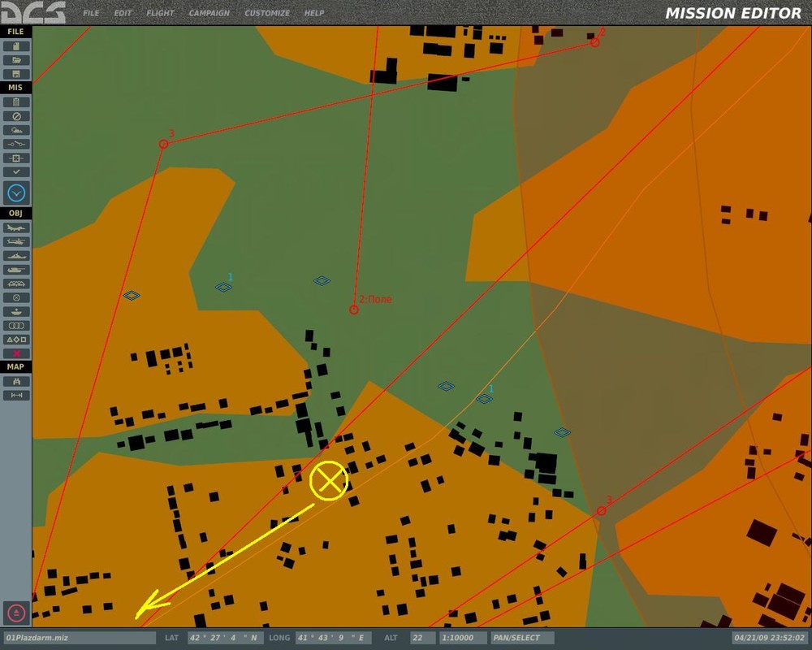Click the New mission file icon
This screenshot has width=812, height=650.
pyautogui.click(x=16, y=46)
